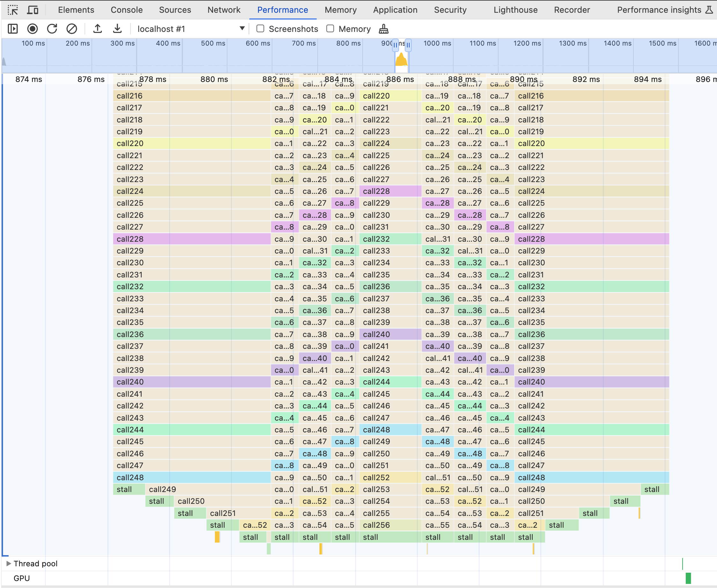Screen dimensions: 717x588
Task: Select the yellow call220 bar on the left
Action: pos(192,143)
